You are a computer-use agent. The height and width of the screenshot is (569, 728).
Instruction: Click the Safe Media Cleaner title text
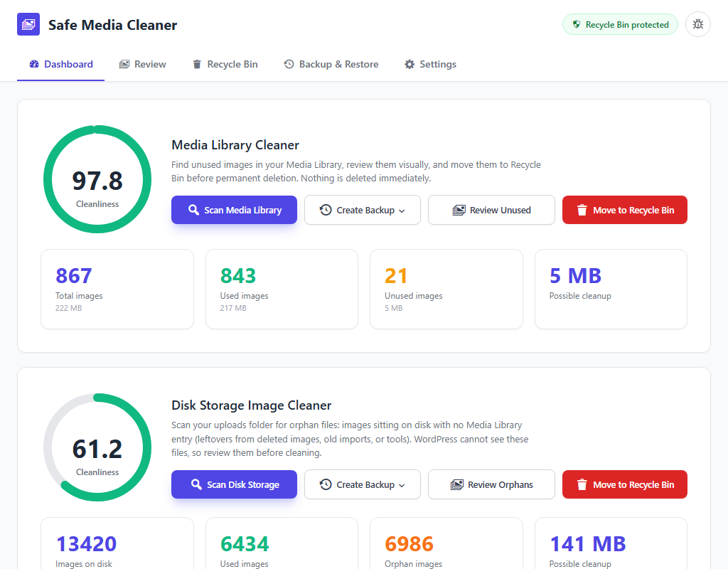112,25
